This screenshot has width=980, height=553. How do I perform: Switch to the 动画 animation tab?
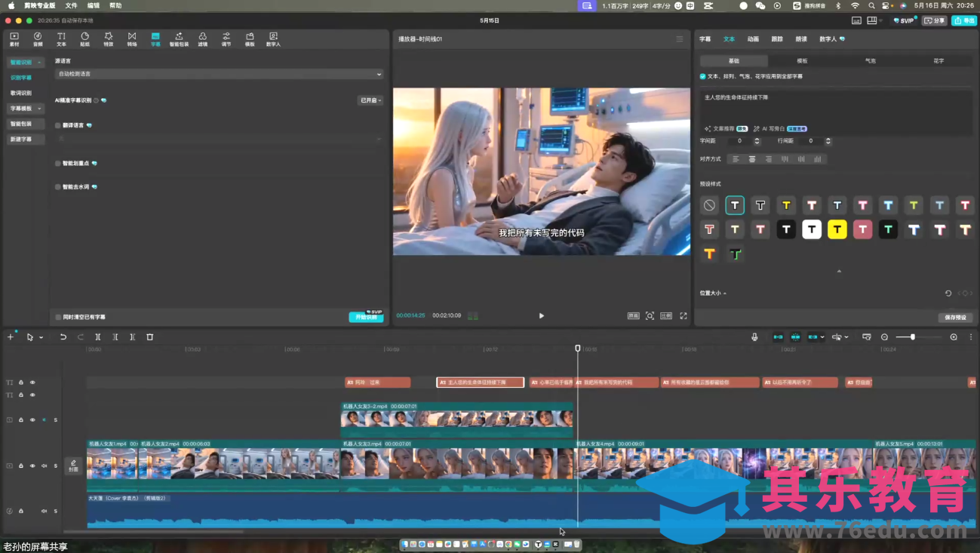pyautogui.click(x=753, y=39)
